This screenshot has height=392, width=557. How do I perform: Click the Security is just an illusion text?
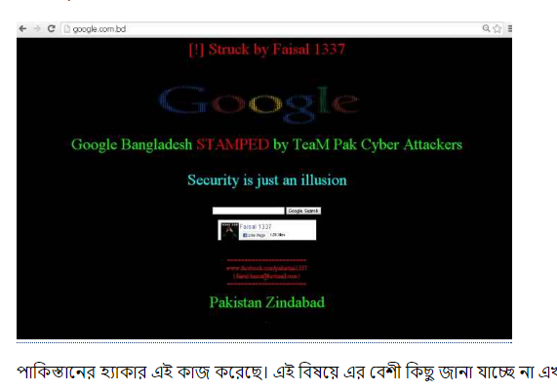point(266,180)
